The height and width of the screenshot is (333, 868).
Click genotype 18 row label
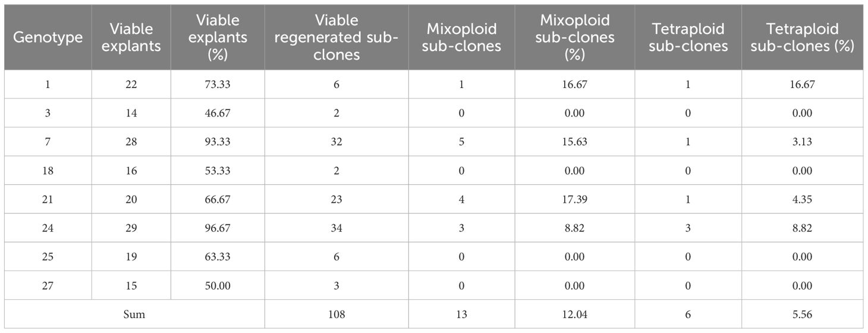48,171
